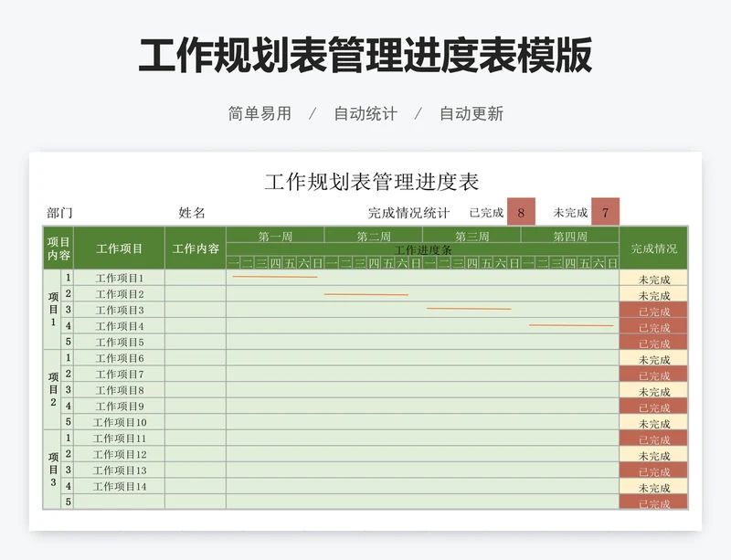Click the 工作项目13 cell
The height and width of the screenshot is (560, 731).
coord(120,470)
